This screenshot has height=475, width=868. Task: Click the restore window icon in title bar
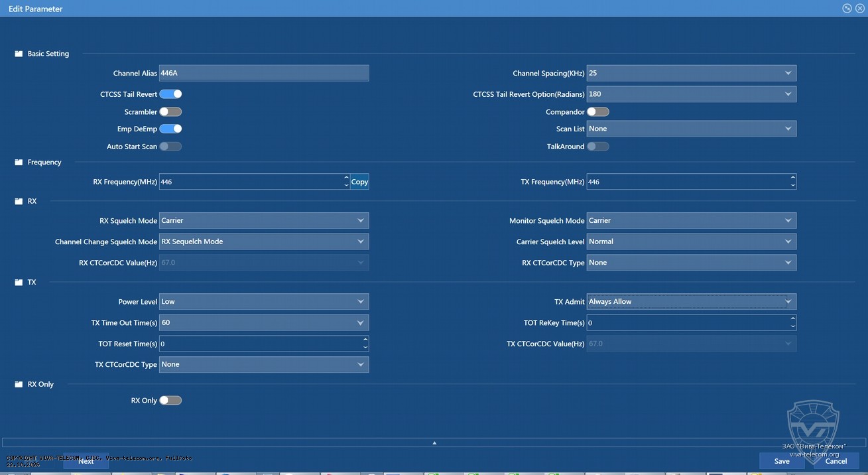847,9
